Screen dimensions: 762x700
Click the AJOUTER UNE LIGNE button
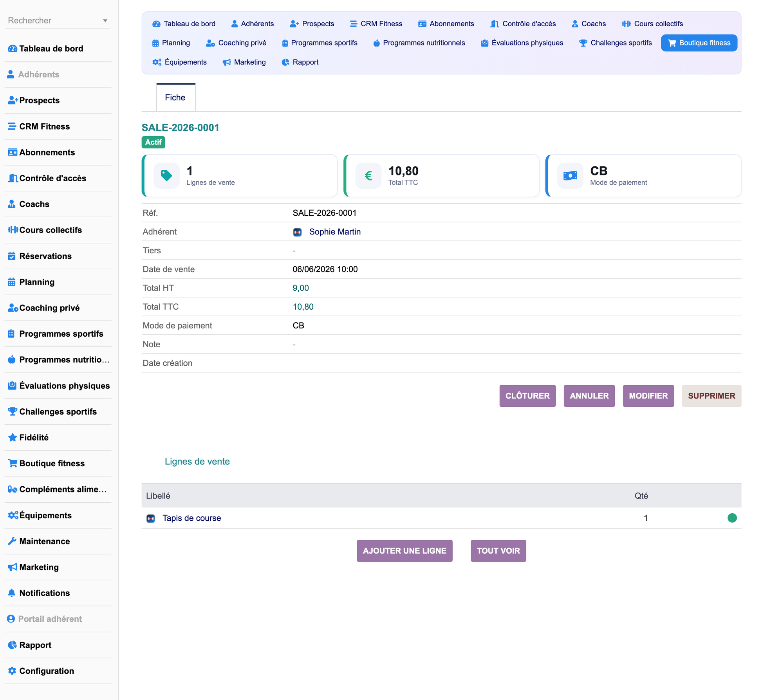(x=404, y=551)
